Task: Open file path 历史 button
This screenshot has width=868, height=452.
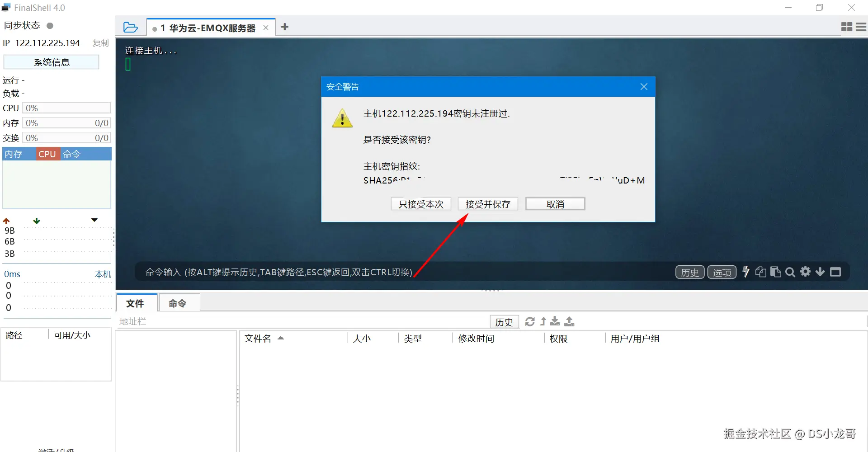Action: pos(504,322)
